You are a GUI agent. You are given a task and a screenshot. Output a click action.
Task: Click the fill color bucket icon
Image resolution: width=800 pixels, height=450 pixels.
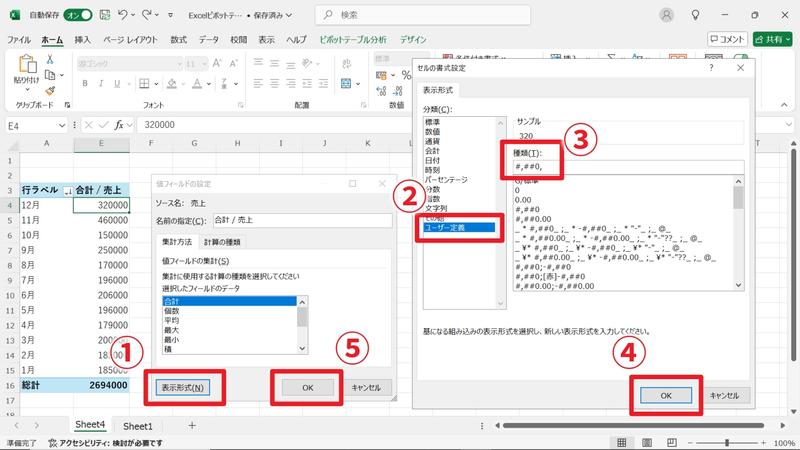172,83
